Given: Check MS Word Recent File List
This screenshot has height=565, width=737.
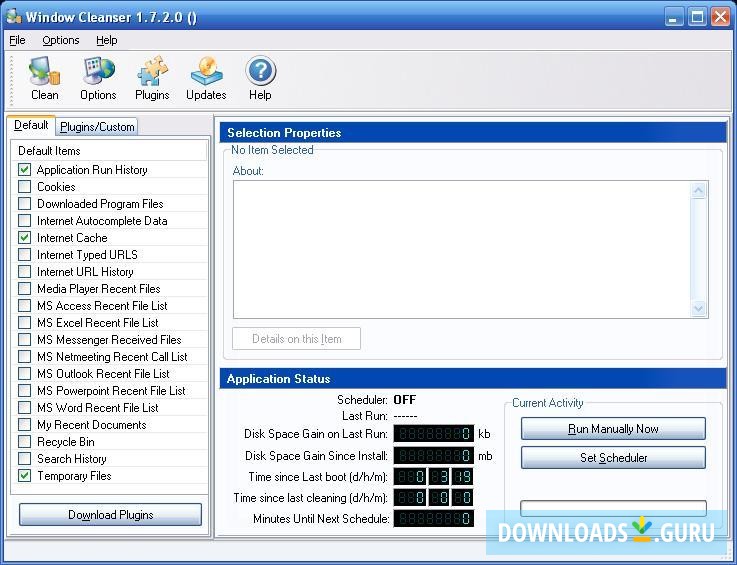Looking at the screenshot, I should pyautogui.click(x=24, y=408).
